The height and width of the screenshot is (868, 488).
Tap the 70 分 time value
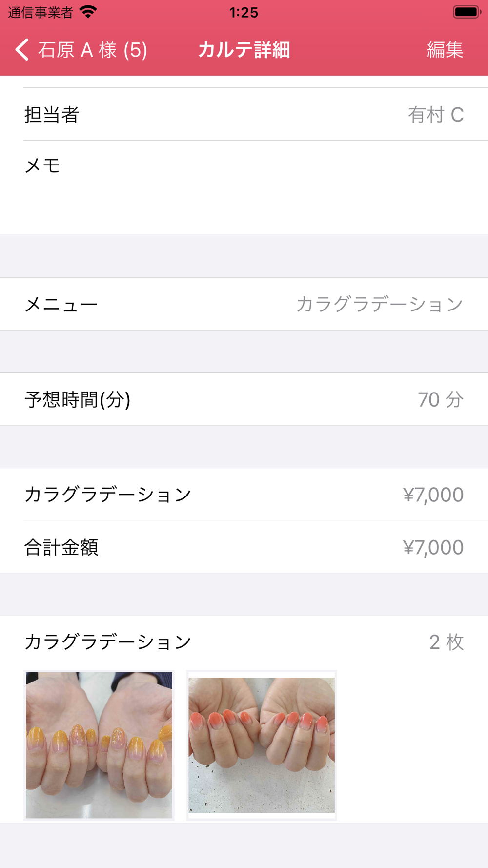440,400
